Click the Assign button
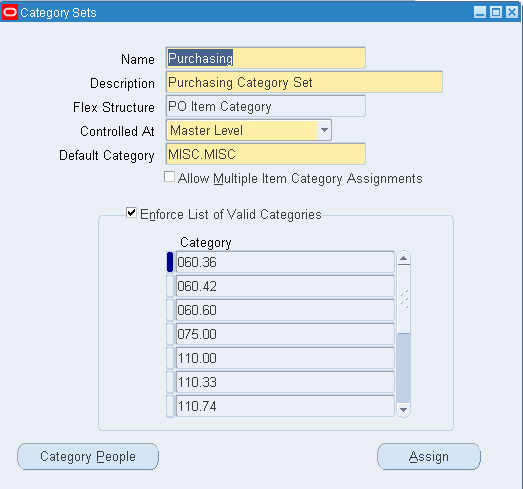This screenshot has width=523, height=489. (429, 456)
